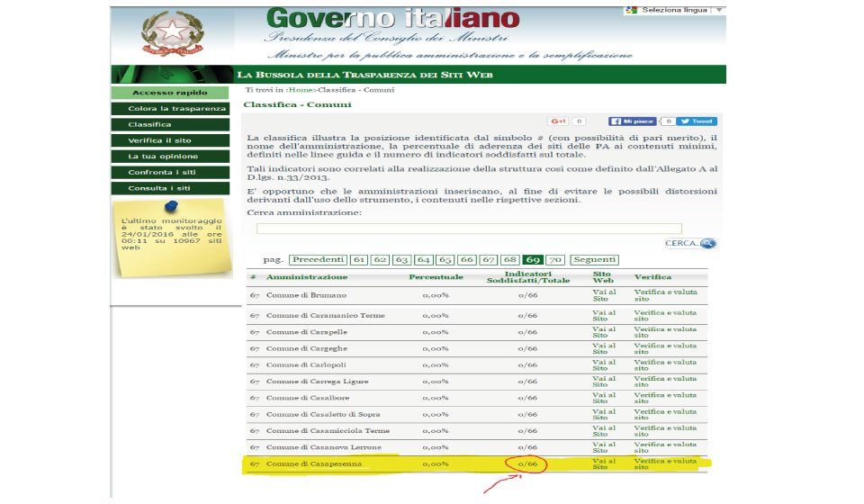Go to page 65
This screenshot has height=504, width=864.
click(445, 259)
